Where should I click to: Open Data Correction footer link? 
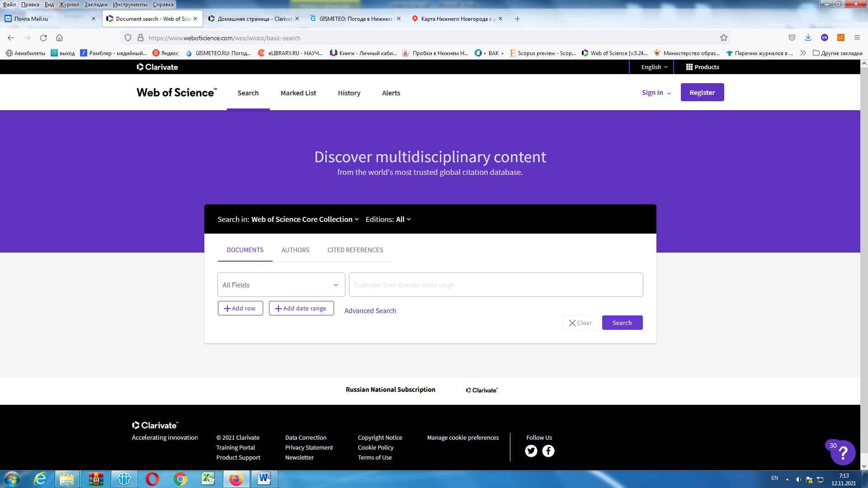coord(306,437)
